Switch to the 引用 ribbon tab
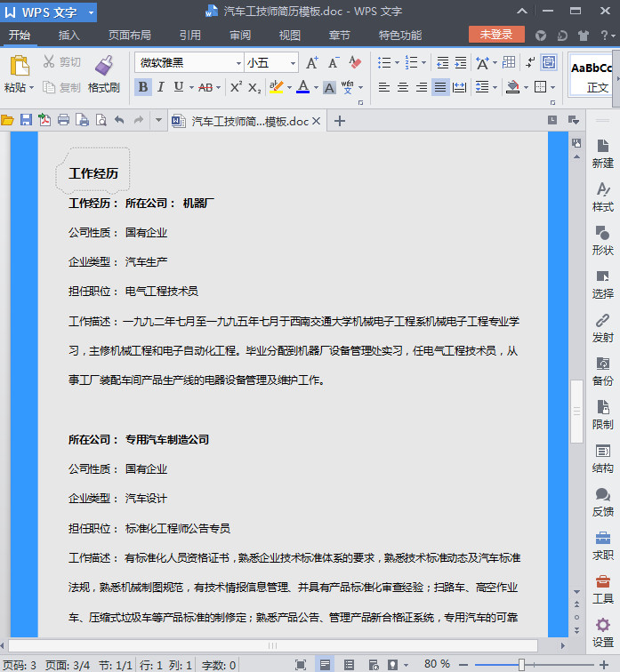Image resolution: width=620 pixels, height=672 pixels. [190, 36]
